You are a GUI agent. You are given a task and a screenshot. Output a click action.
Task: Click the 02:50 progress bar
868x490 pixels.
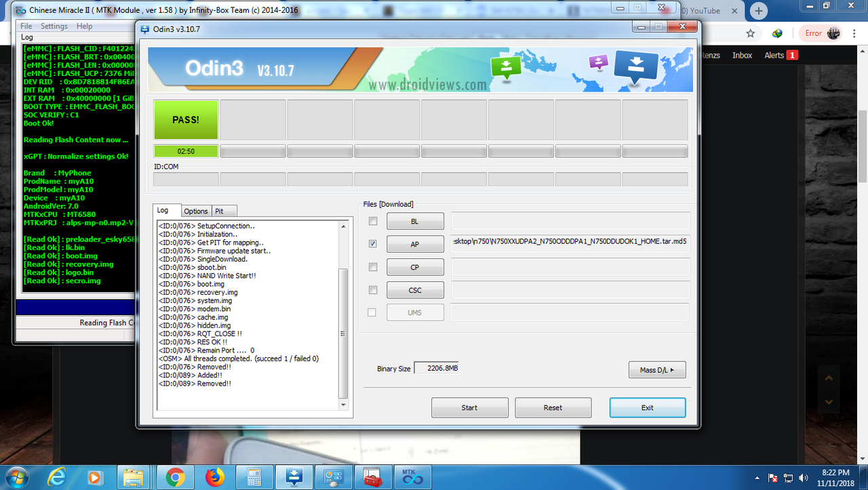point(186,151)
